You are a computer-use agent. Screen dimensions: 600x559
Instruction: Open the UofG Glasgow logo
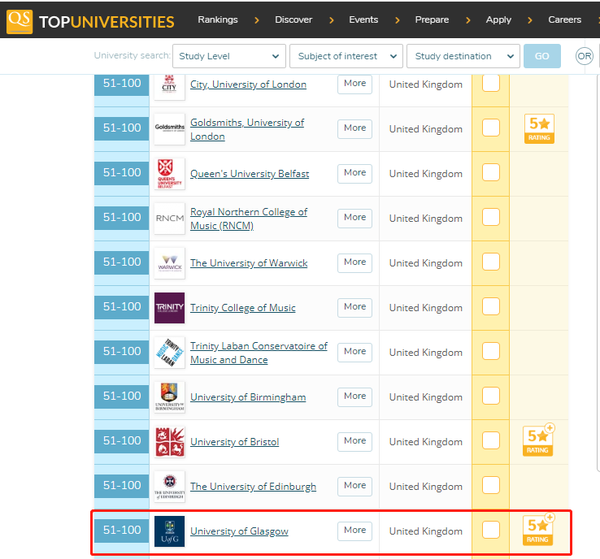169,531
